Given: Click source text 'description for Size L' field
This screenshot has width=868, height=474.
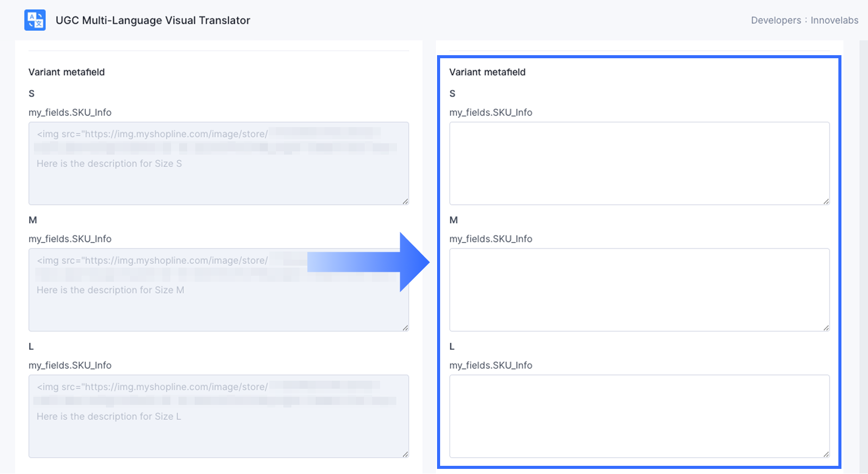Looking at the screenshot, I should pos(219,416).
